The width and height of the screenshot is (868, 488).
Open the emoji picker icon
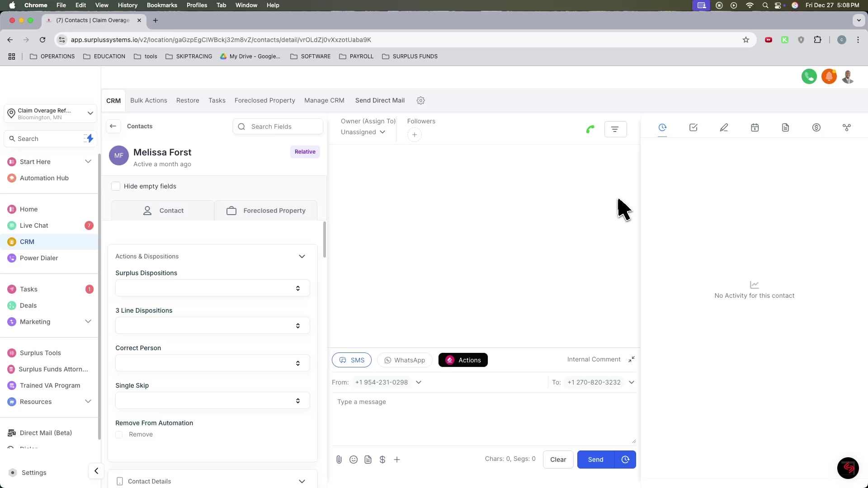[354, 460]
